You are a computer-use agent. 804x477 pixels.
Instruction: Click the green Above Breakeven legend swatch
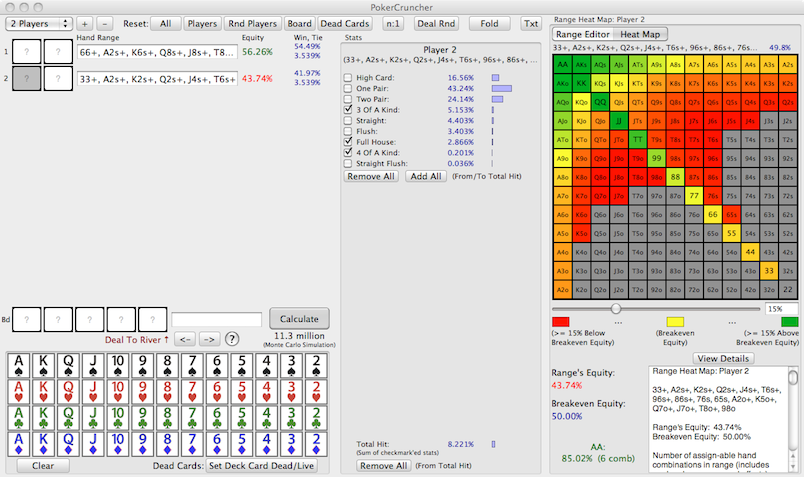[790, 322]
